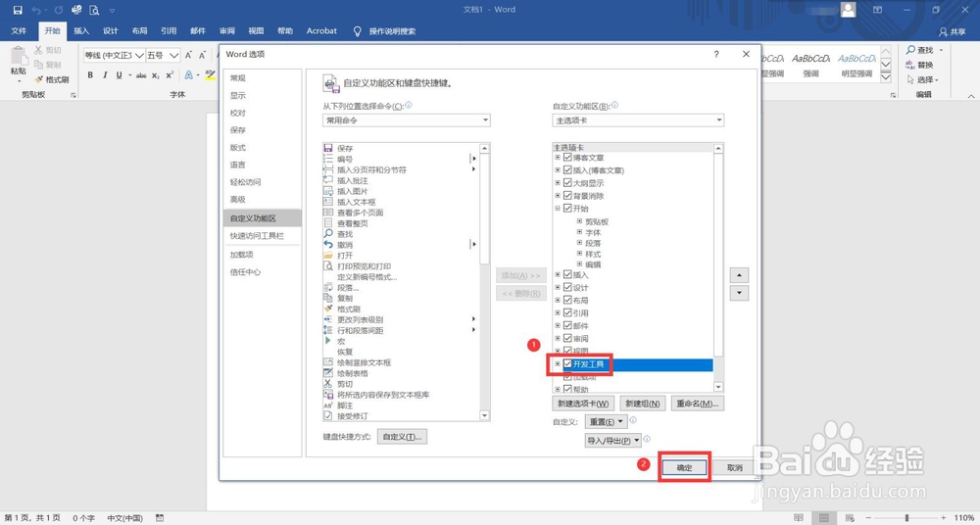Image resolution: width=980 pixels, height=525 pixels.
Task: Click the superscript x² icon
Action: [170, 75]
